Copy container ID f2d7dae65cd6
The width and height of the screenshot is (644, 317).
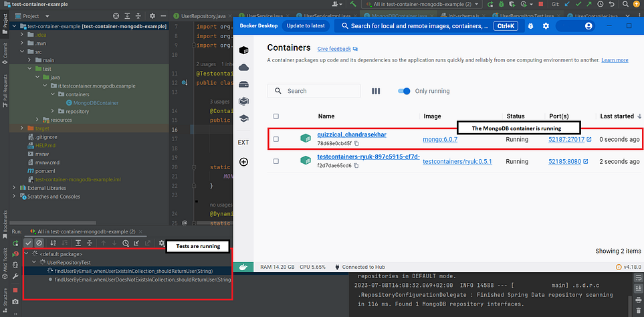point(356,165)
